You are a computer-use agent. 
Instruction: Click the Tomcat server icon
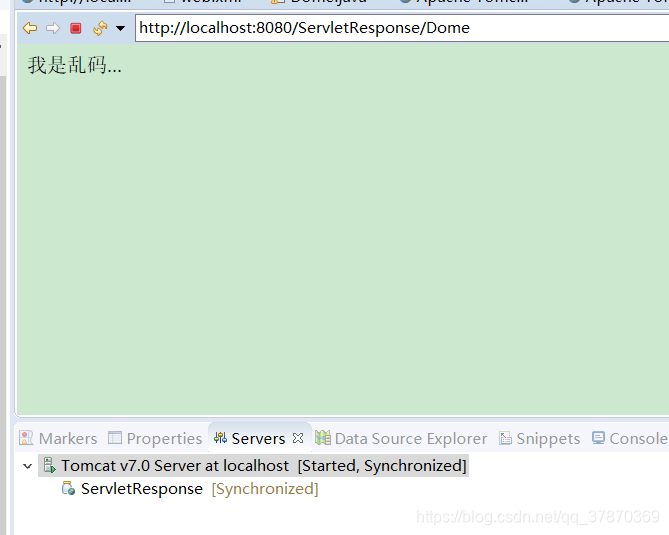click(50, 465)
